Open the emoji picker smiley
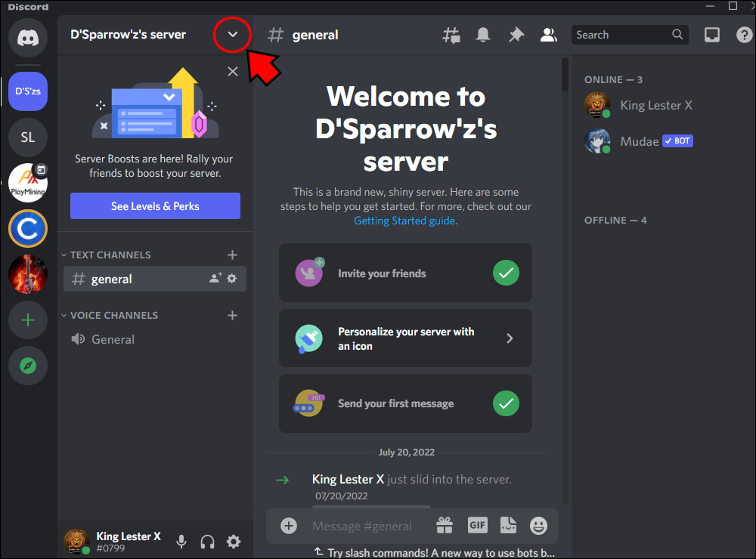The width and height of the screenshot is (756, 559). click(x=538, y=525)
